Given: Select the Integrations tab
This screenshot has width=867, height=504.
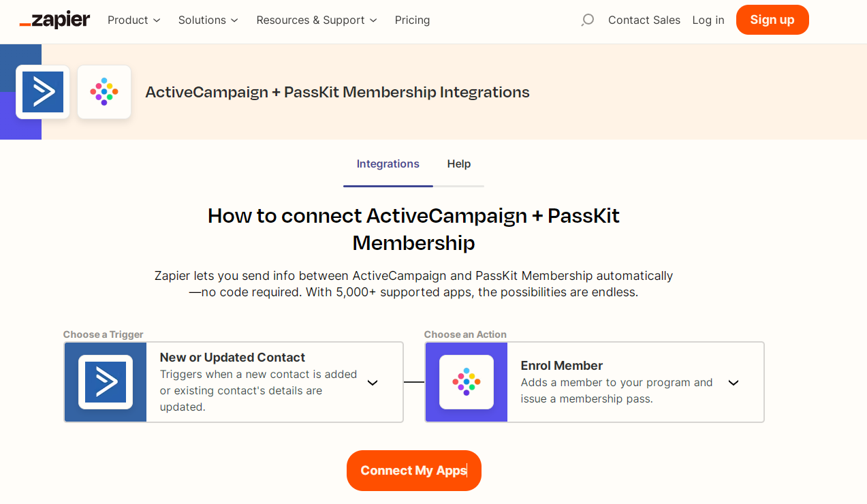Looking at the screenshot, I should pos(388,164).
